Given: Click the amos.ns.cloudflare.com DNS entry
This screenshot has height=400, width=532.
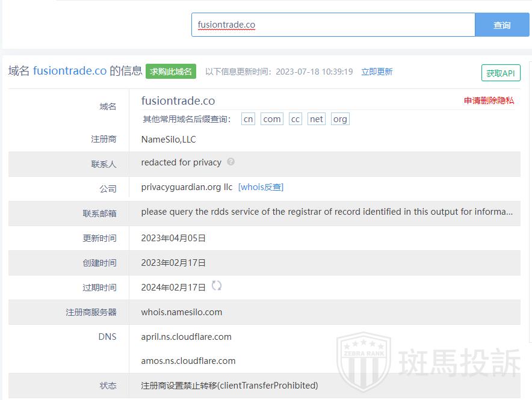Looking at the screenshot, I should [188, 361].
